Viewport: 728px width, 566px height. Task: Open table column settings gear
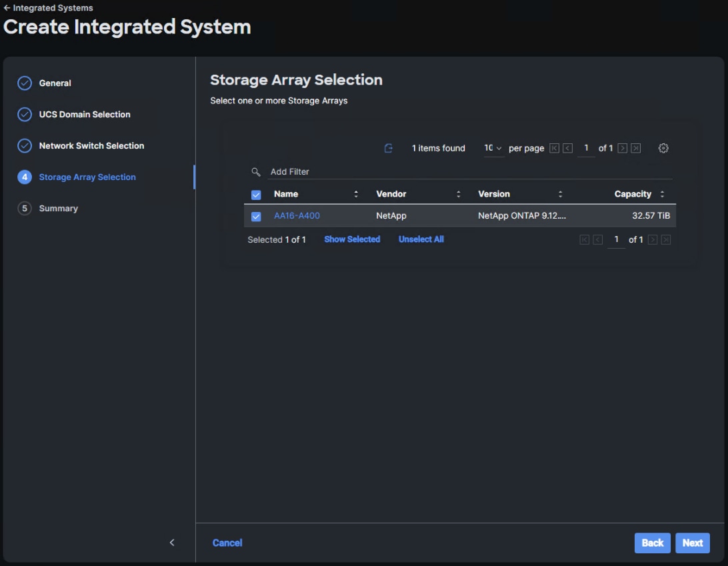point(663,148)
